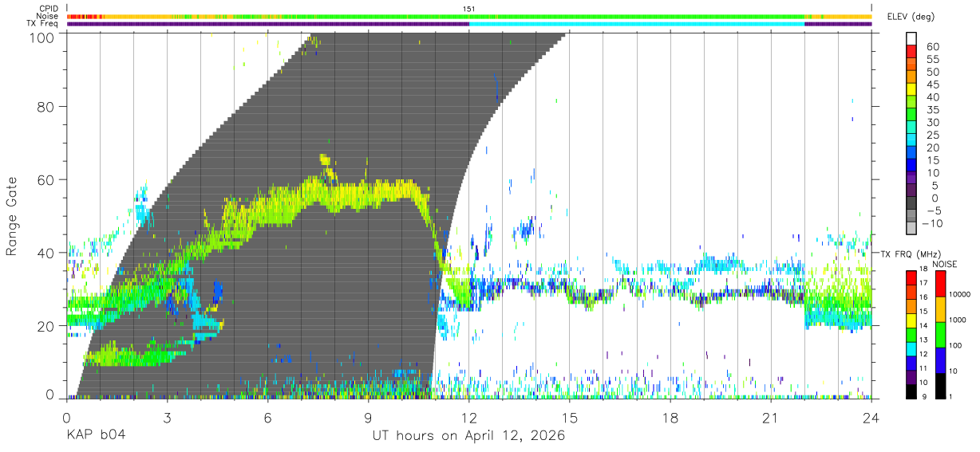
Task: Select the UT hours axis tick 15
Action: pos(570,418)
